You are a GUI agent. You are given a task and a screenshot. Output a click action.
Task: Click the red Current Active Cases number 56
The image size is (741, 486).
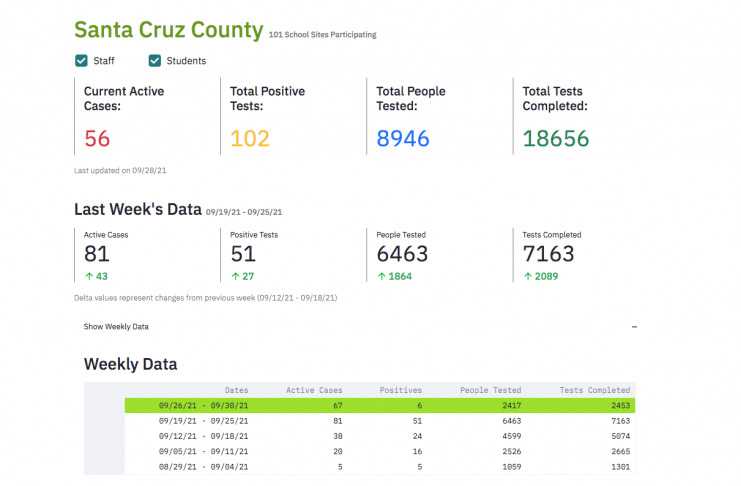click(x=97, y=139)
